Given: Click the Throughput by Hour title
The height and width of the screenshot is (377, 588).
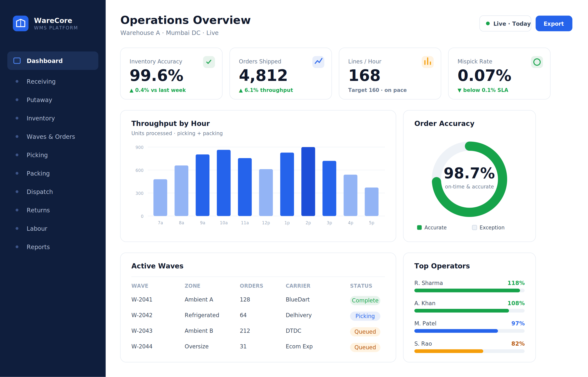Looking at the screenshot, I should coord(171,124).
